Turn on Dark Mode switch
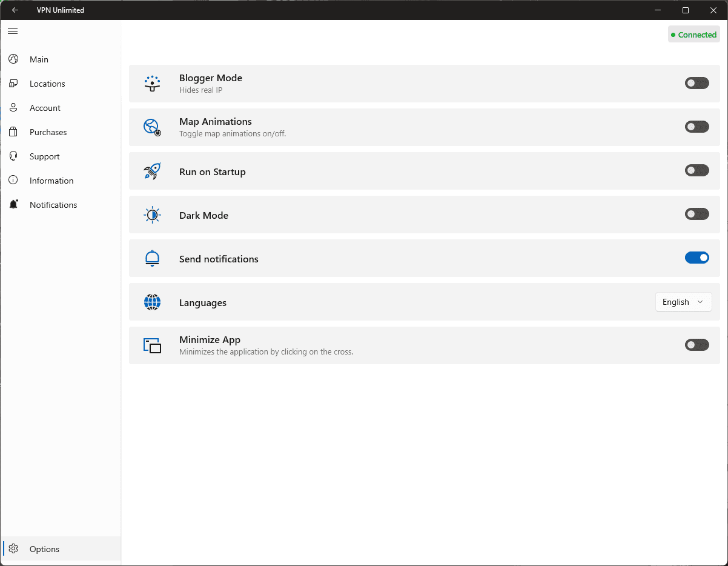Image resolution: width=728 pixels, height=566 pixels. click(697, 214)
